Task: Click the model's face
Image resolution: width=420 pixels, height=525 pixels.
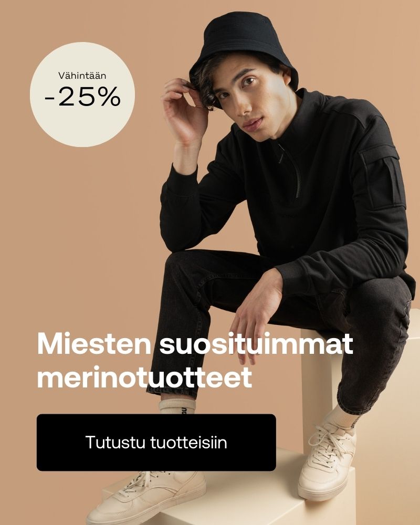Action: click(249, 100)
